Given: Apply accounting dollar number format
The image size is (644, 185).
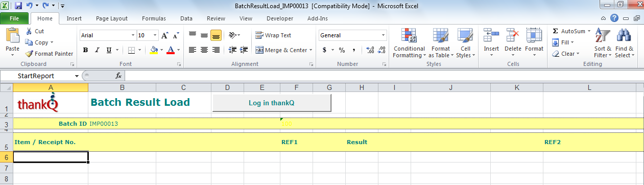Looking at the screenshot, I should [325, 50].
